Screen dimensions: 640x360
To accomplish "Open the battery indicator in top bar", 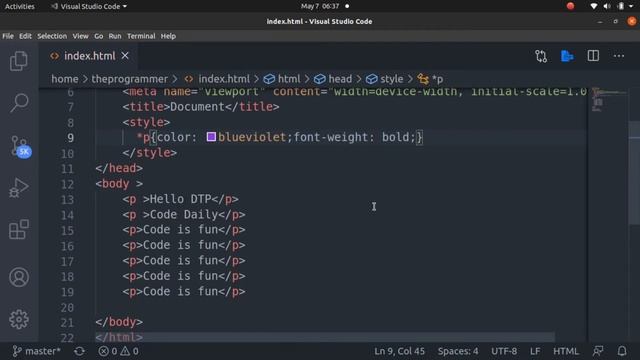I will pos(621,6).
